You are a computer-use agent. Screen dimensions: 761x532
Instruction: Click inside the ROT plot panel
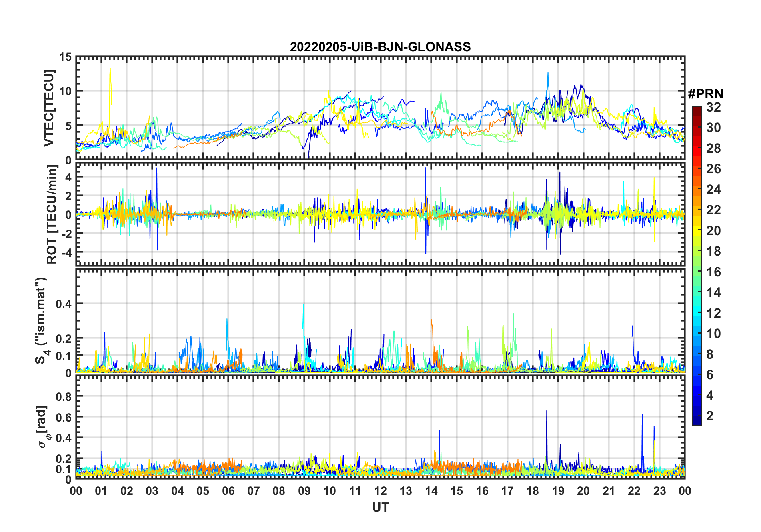380,214
